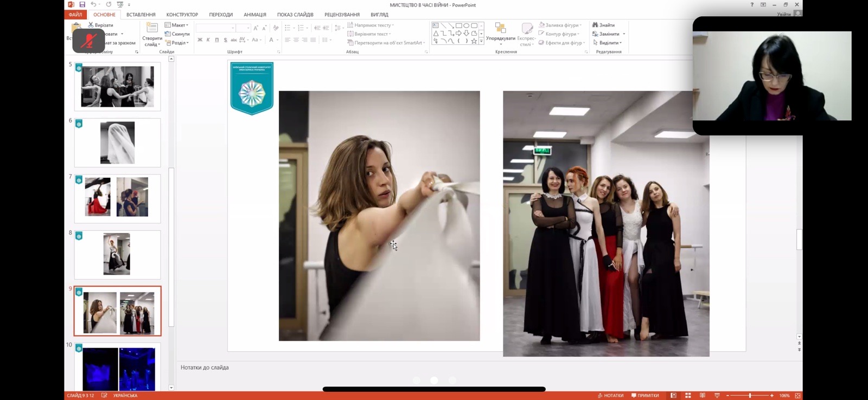868x400 pixels.
Task: Select slide 7 thumbnail in panel
Action: click(x=117, y=198)
